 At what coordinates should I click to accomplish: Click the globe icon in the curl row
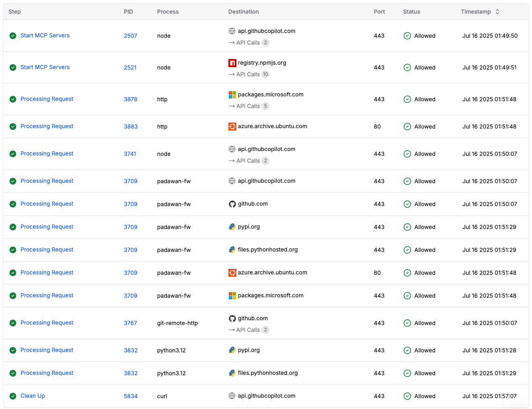(232, 396)
